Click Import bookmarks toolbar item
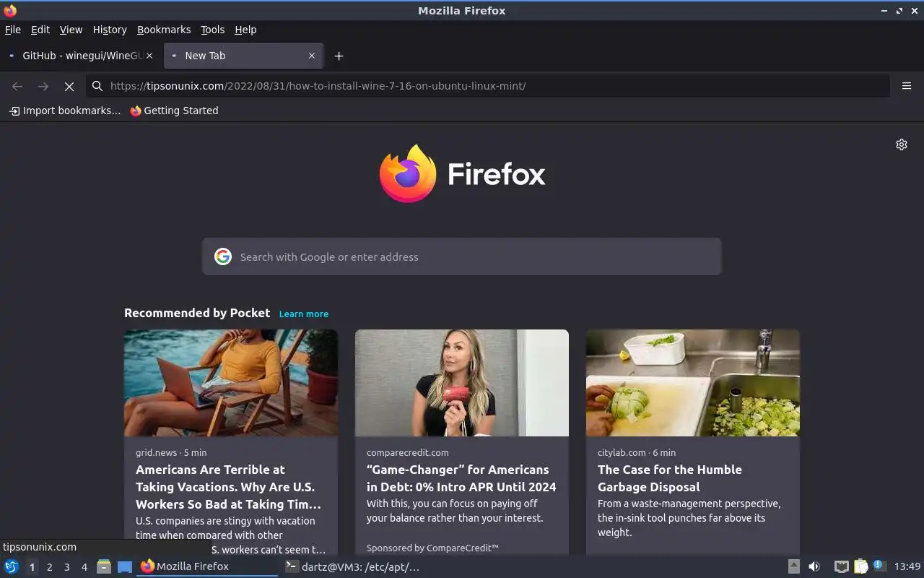Viewport: 924px width, 578px height. (65, 111)
